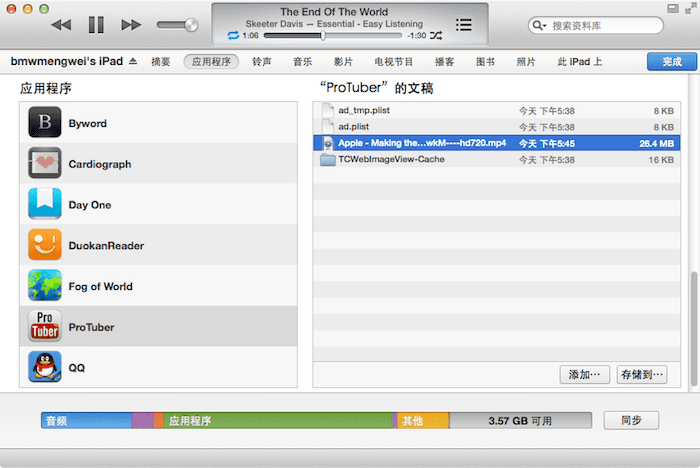Click The End Of The World title

click(334, 12)
